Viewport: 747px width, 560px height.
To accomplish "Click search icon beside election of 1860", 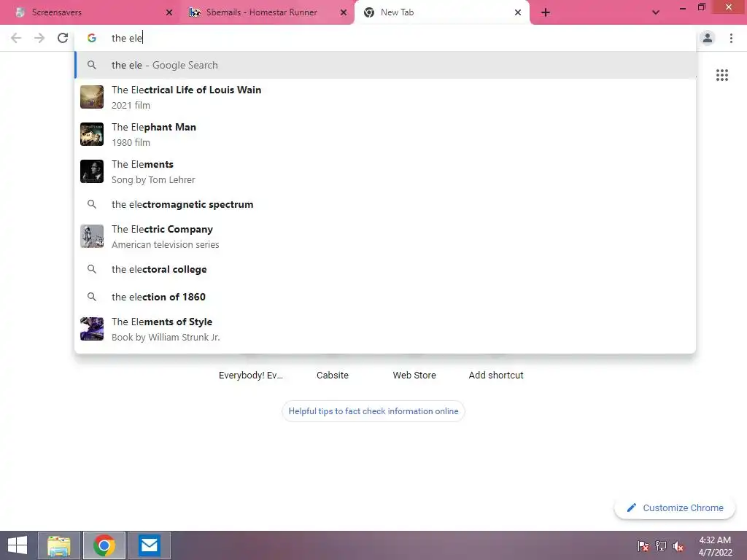I will click(x=92, y=297).
